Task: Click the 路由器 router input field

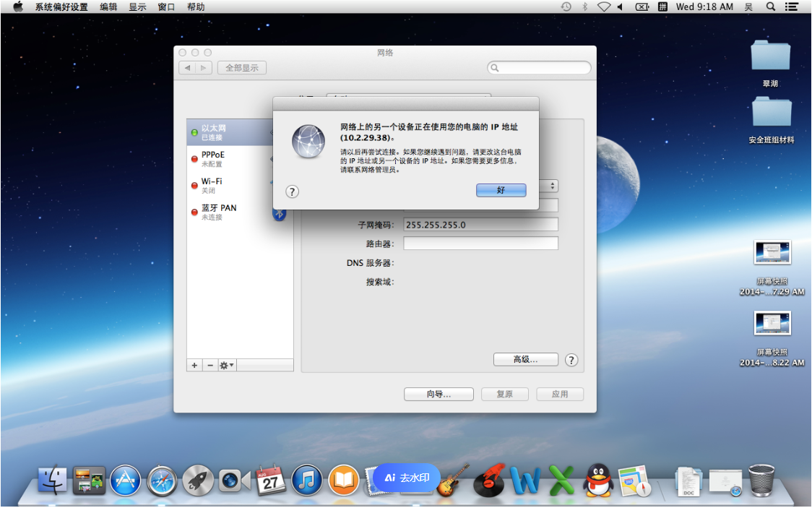Action: click(x=480, y=244)
